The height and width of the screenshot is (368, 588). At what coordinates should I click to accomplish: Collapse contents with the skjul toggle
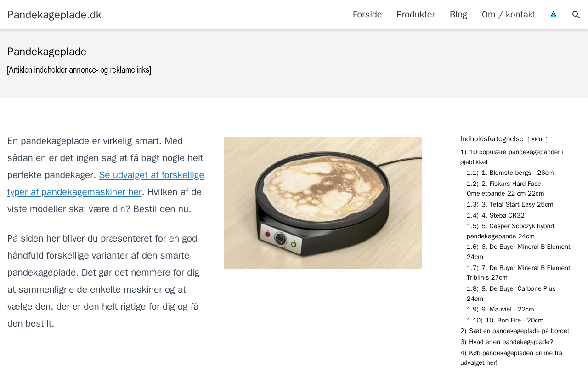(x=537, y=139)
